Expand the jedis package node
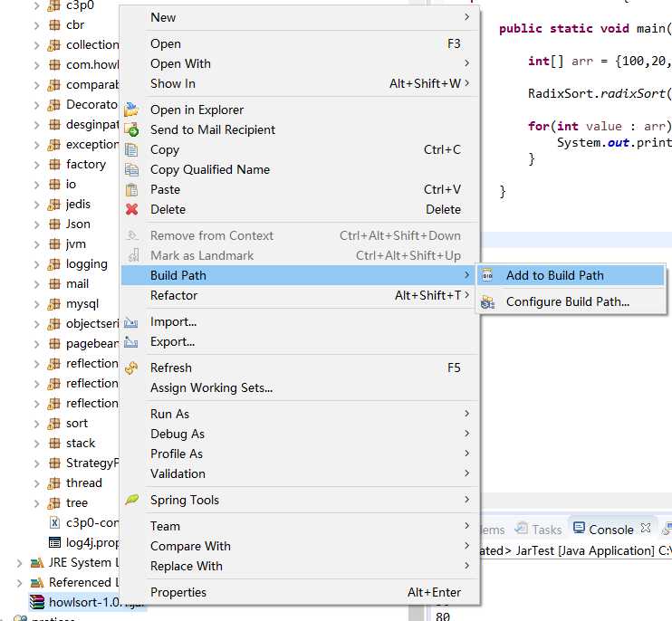The image size is (672, 621). click(x=37, y=204)
